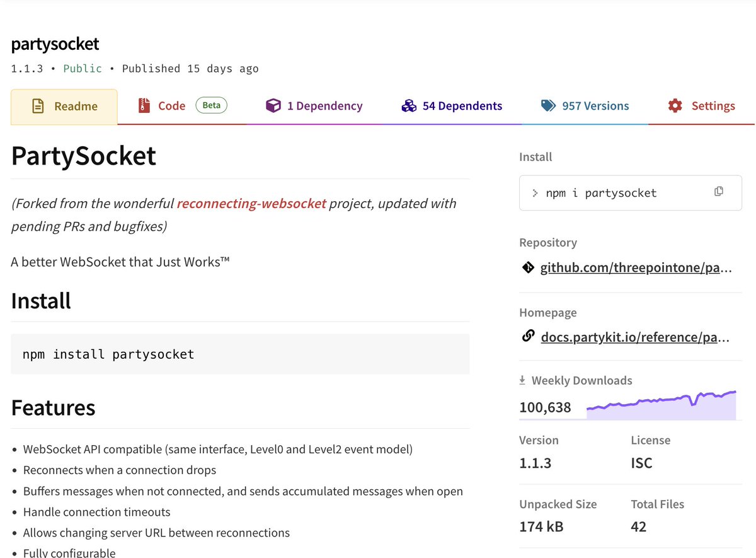Click the 'npm install partysocket' code block
The image size is (756, 558).
[240, 354]
